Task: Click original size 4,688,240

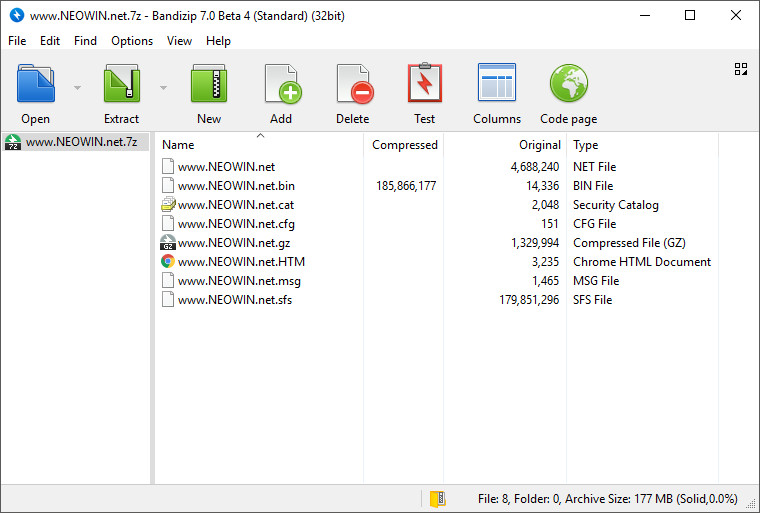Action: coord(535,166)
